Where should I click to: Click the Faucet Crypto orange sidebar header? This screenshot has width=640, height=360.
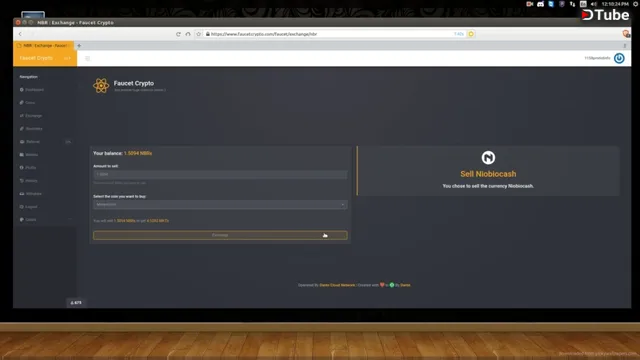coord(45,58)
